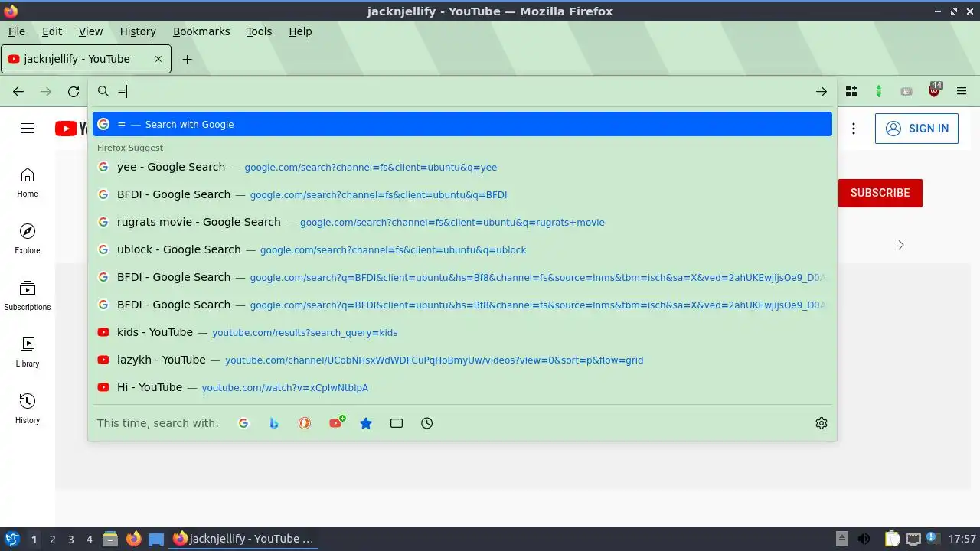This screenshot has width=980, height=551.
Task: Open Explore in YouTube sidebar
Action: point(28,240)
